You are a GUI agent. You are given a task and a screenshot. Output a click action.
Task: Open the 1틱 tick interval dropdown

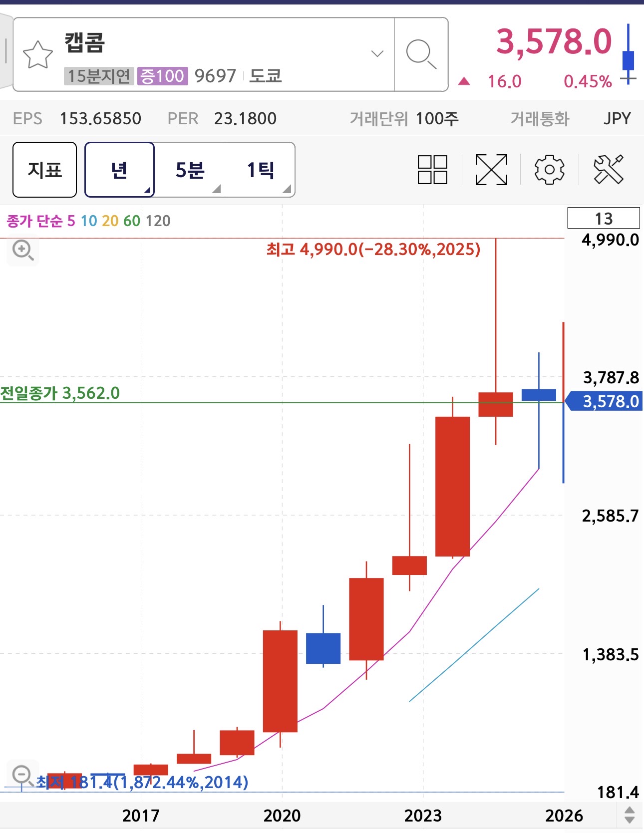click(260, 170)
